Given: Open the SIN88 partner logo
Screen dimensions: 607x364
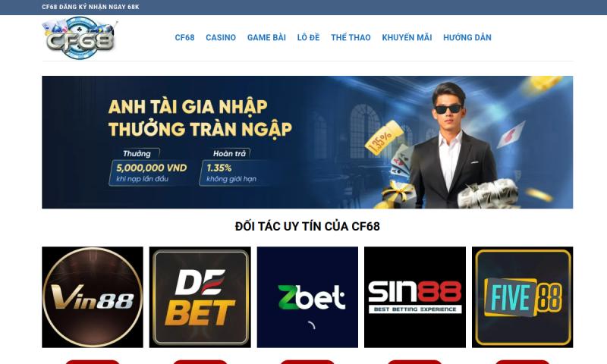Looking at the screenshot, I should click(x=415, y=297).
